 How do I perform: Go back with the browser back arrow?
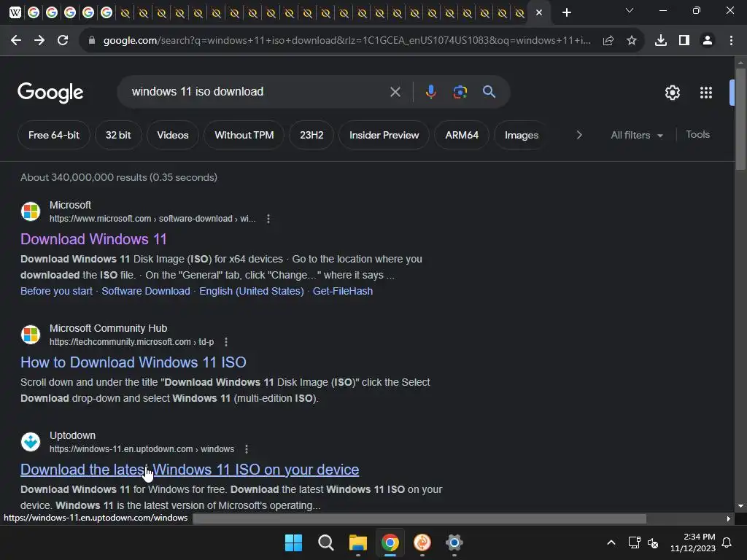[x=16, y=41]
